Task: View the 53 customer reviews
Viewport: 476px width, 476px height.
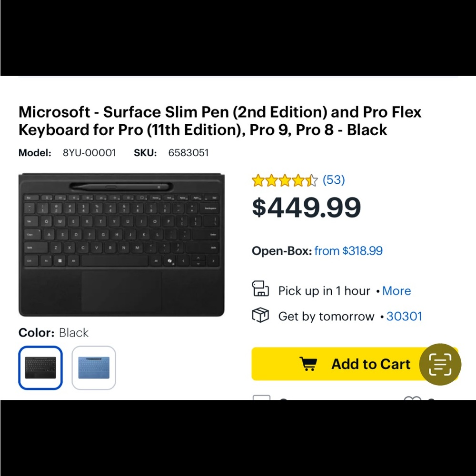Action: coord(333,180)
